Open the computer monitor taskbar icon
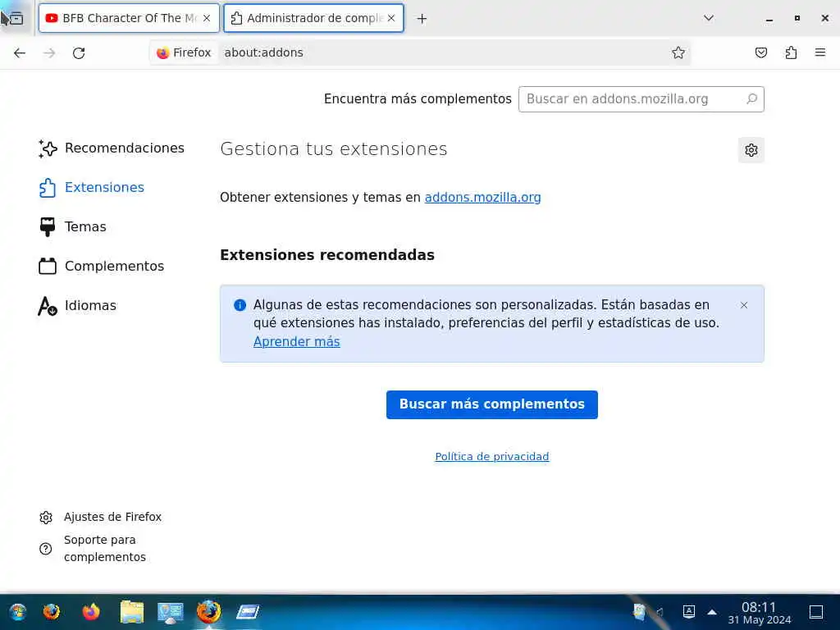Screen dimensions: 840x630 point(171,612)
